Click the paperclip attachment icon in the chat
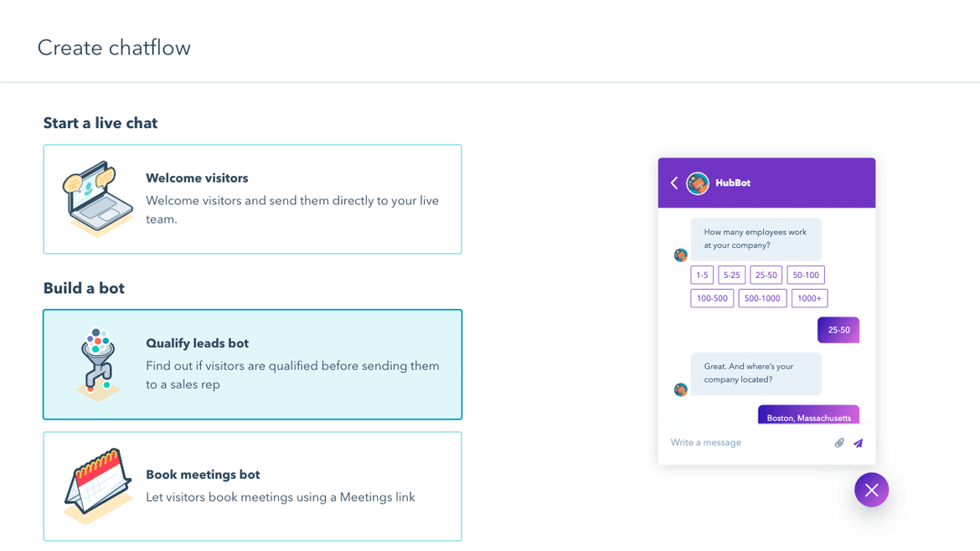 pyautogui.click(x=838, y=443)
